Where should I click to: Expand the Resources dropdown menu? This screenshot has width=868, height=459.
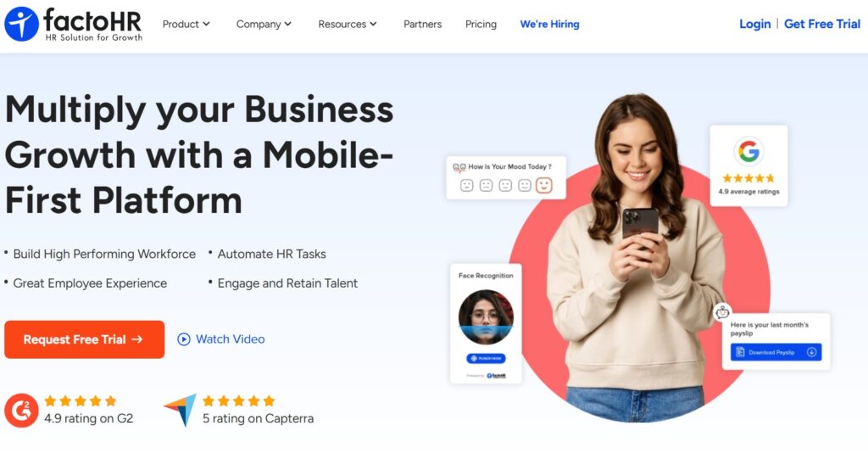coord(347,25)
